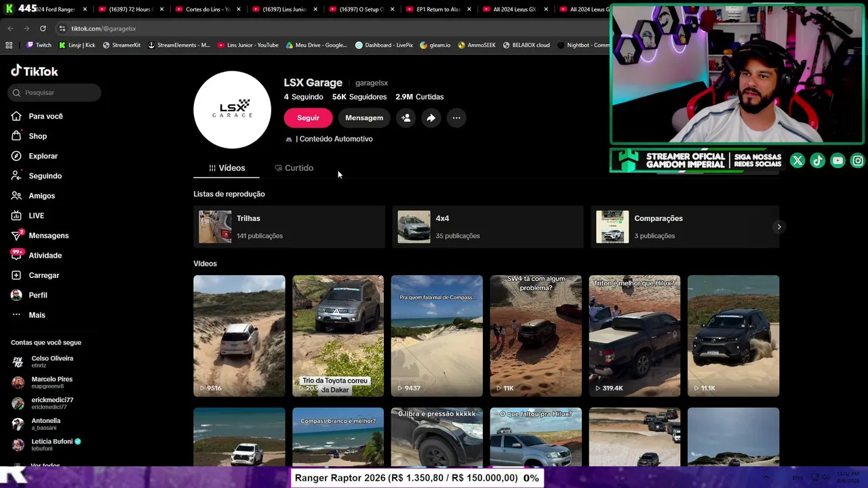Open the StreamerKit bookmark
The image size is (868, 488).
121,45
